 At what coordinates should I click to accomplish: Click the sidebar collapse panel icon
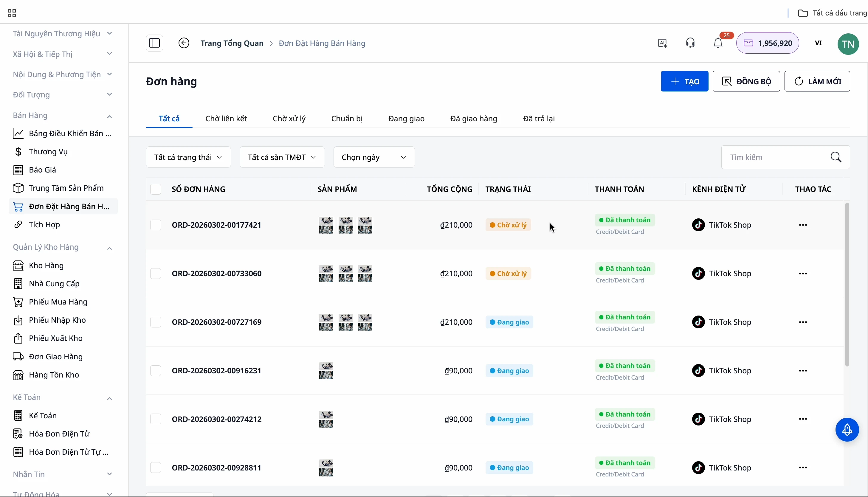coord(154,43)
